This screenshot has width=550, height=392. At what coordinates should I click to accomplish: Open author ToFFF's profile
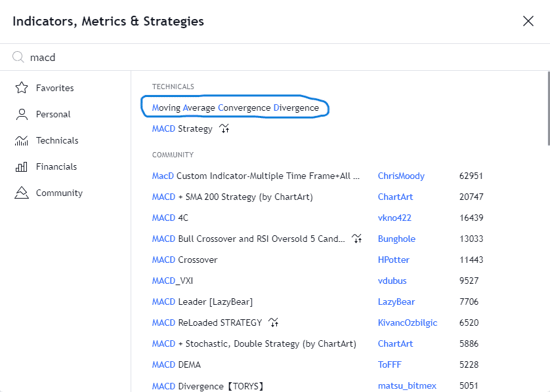pos(389,364)
